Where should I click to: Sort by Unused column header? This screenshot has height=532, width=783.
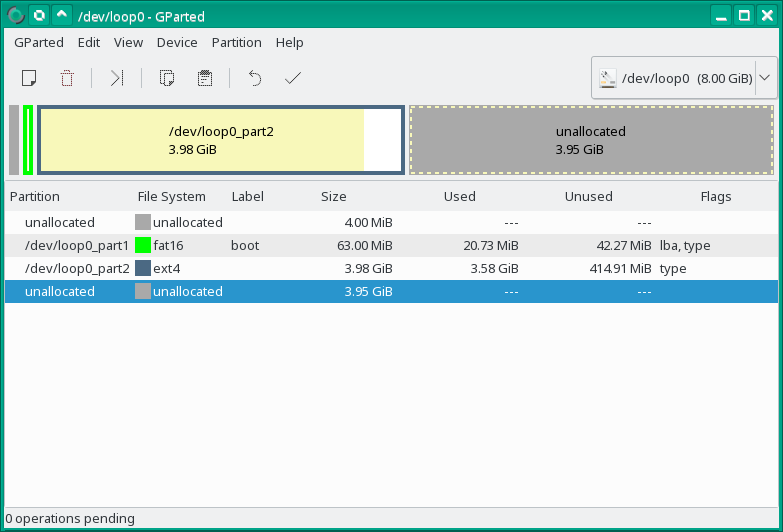pyautogui.click(x=588, y=196)
